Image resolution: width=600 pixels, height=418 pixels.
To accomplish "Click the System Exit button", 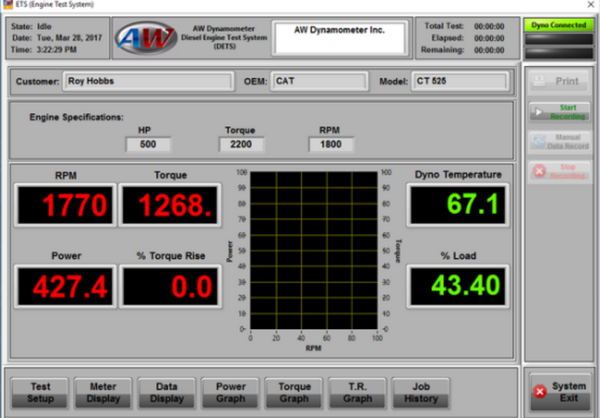I will [558, 392].
